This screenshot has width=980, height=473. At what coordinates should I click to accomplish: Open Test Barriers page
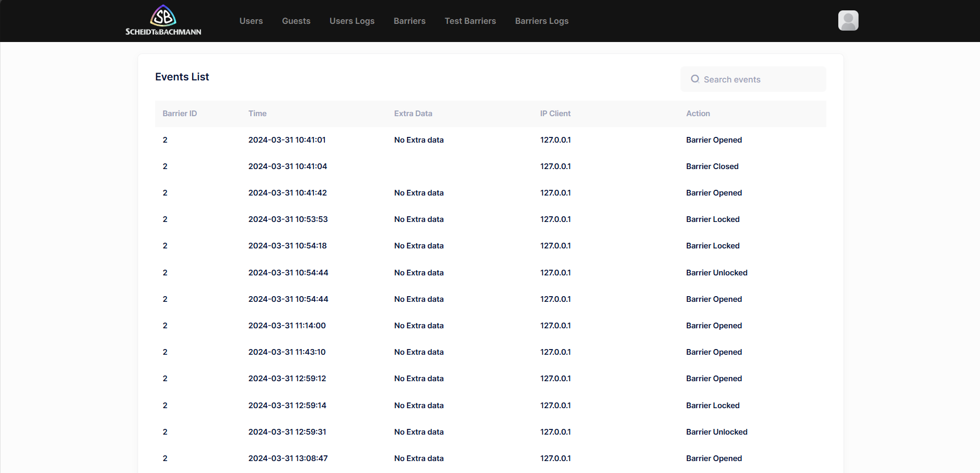(470, 21)
